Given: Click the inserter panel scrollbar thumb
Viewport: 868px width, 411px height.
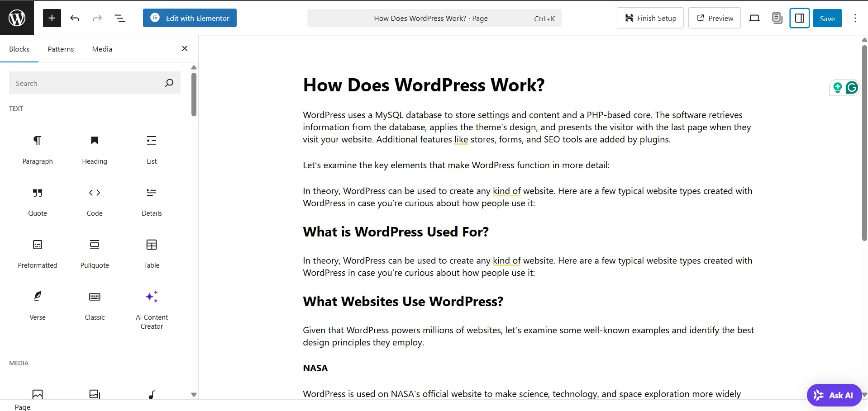Looking at the screenshot, I should click(x=194, y=94).
